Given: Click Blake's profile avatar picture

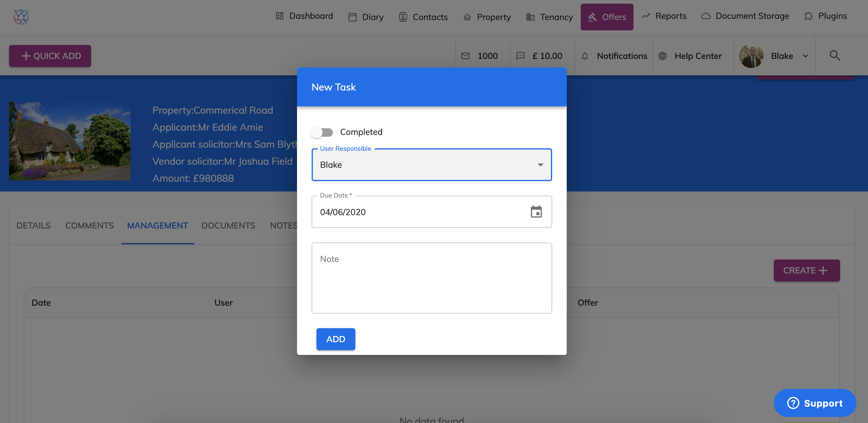Looking at the screenshot, I should (x=751, y=56).
